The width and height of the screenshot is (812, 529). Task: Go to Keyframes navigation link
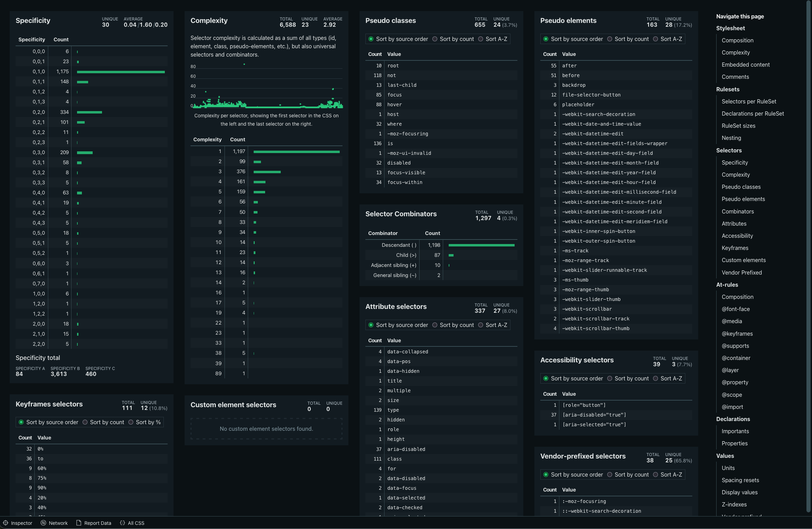coord(735,248)
